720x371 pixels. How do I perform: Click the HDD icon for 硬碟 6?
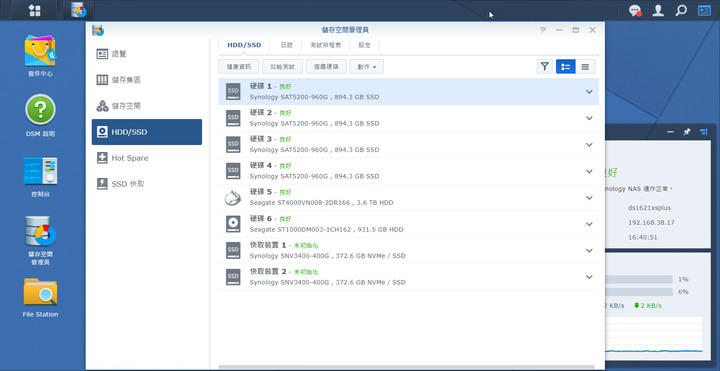point(233,224)
